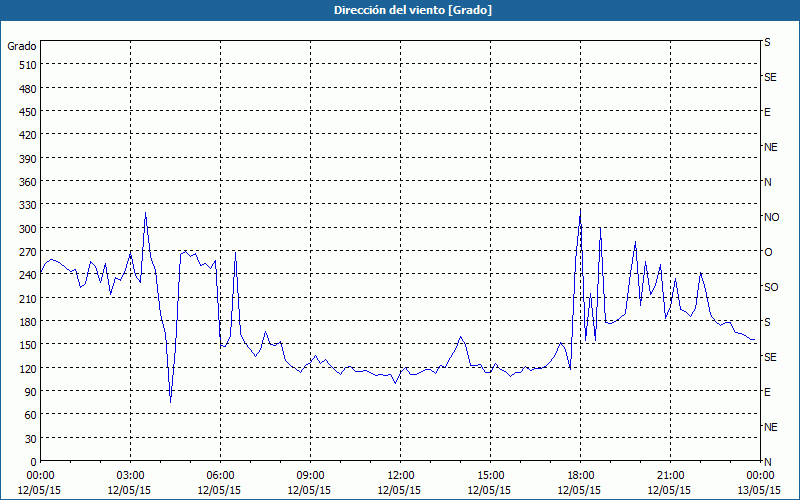Select the "NE" compass label aligned with 45

770,427
